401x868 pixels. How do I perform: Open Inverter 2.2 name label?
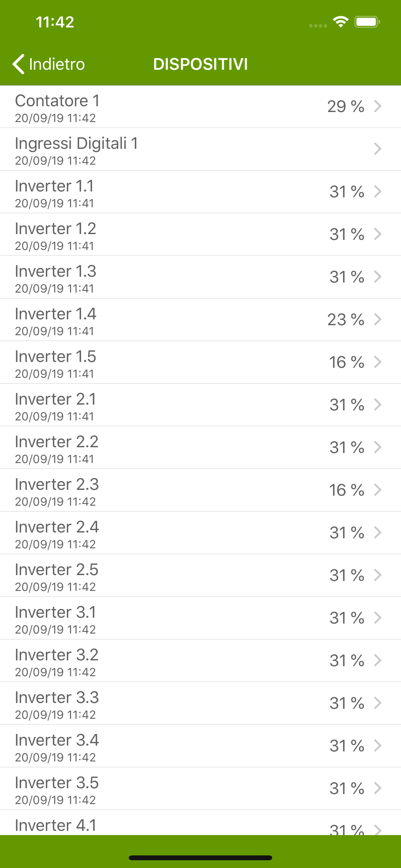click(x=57, y=442)
